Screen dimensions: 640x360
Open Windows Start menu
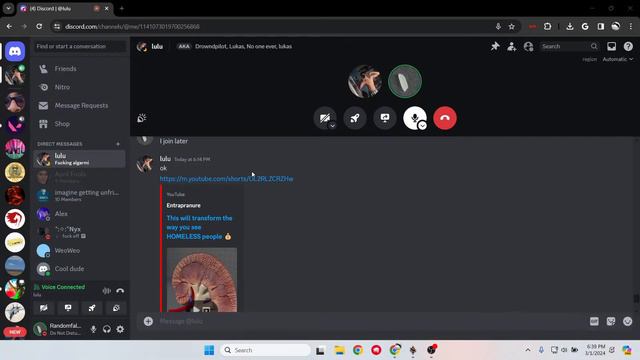(209, 350)
